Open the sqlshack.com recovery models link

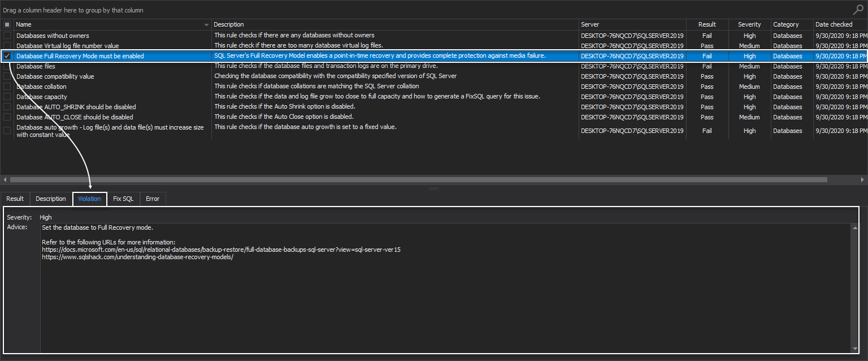(x=138, y=256)
